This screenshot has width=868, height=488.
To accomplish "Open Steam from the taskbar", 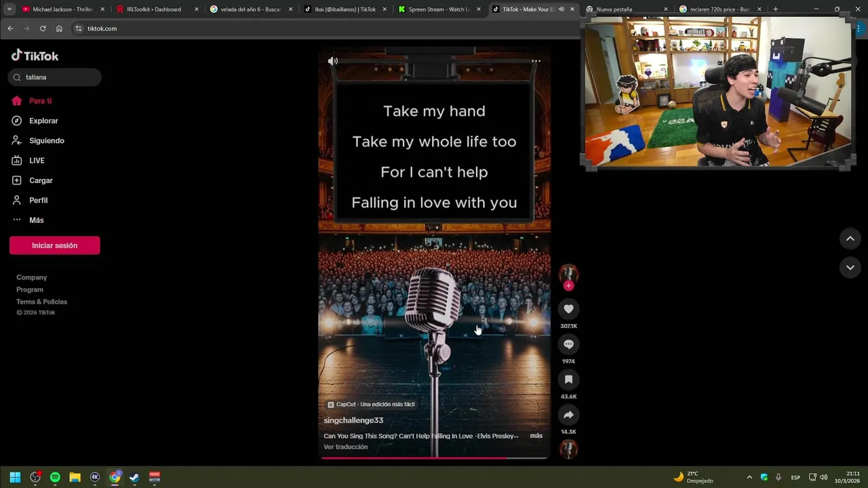I will point(134,477).
